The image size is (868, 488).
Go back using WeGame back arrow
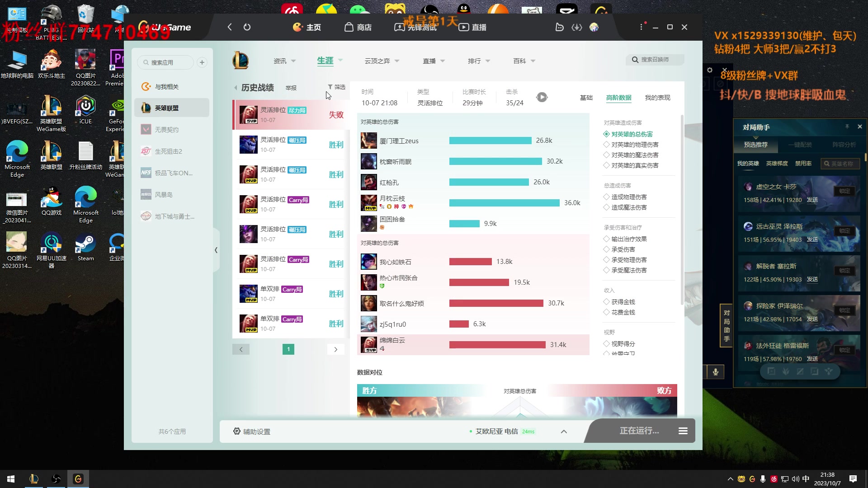[x=230, y=27]
